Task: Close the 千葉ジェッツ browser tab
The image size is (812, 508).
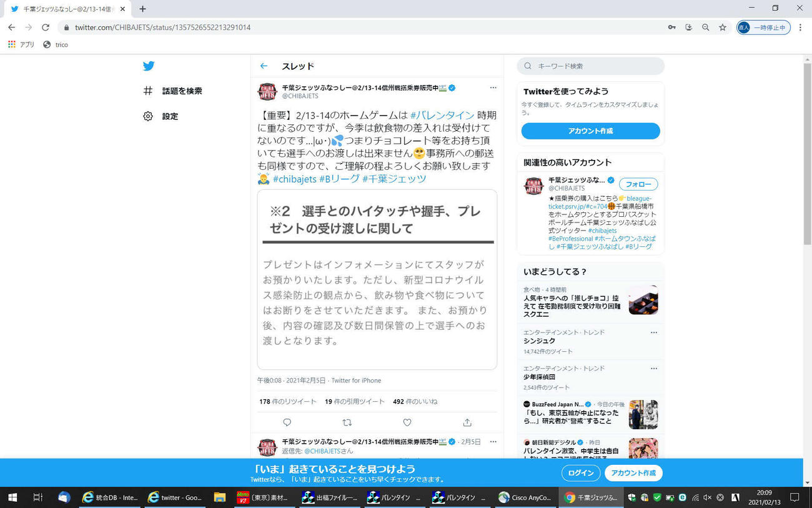Action: coord(122,9)
